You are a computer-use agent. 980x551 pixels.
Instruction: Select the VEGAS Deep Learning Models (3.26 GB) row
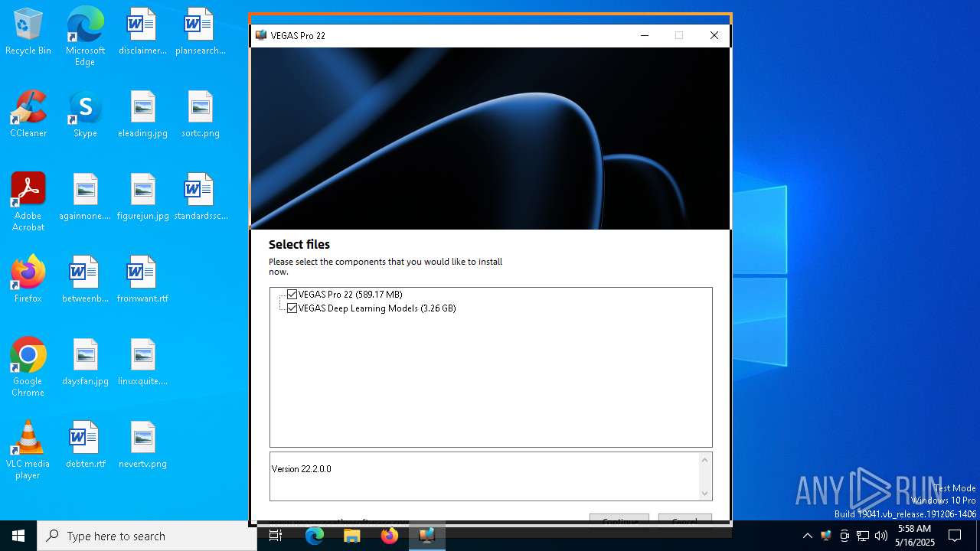pos(377,308)
